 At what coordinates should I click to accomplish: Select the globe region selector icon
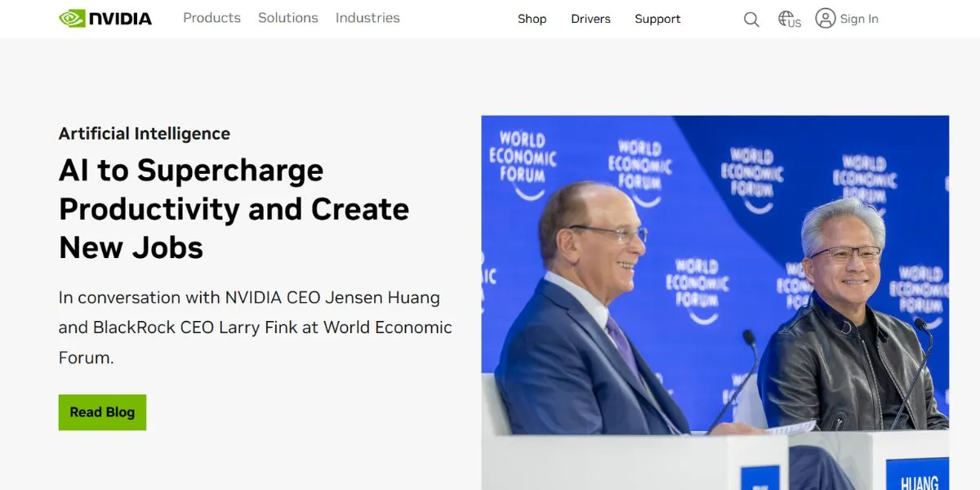click(789, 19)
